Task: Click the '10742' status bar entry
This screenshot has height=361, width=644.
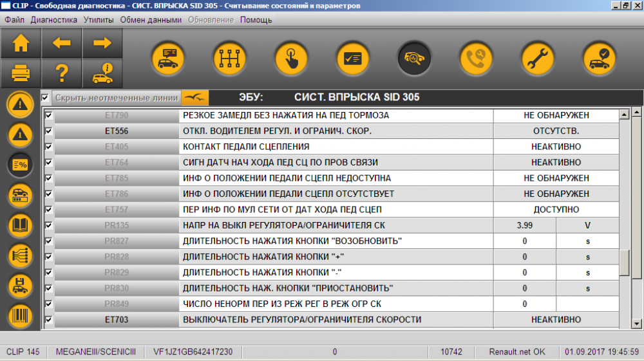Action: click(x=451, y=351)
